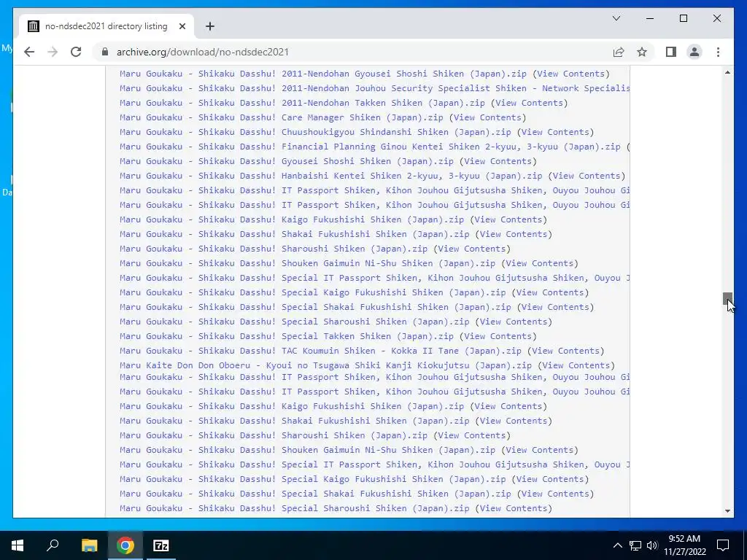View Contents of Chuushoukigyou Shindanshi Shiken
The height and width of the screenshot is (560, 747).
coord(555,132)
